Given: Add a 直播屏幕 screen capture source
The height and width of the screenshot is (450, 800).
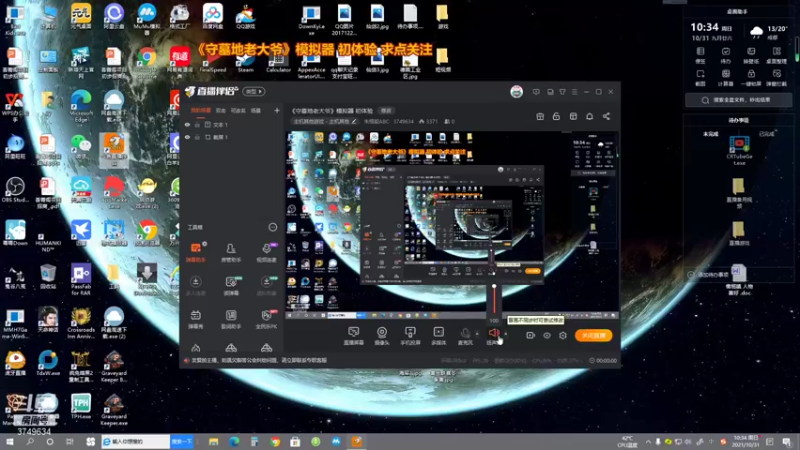Looking at the screenshot, I should click(x=354, y=336).
